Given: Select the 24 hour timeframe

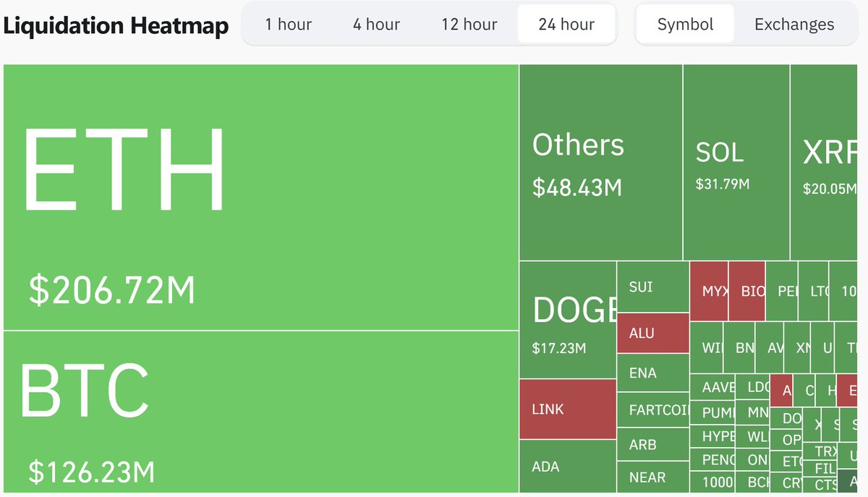Looking at the screenshot, I should tap(566, 24).
